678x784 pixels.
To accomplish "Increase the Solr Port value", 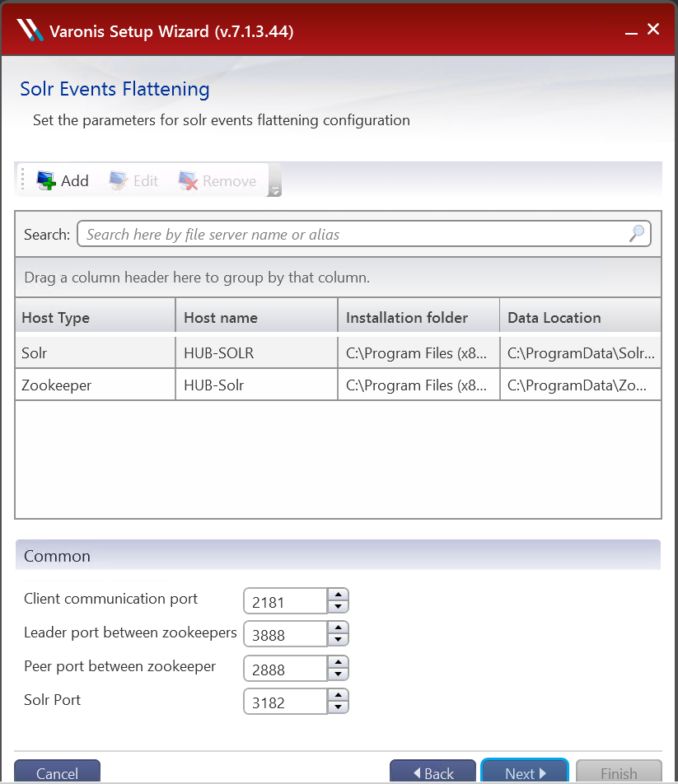I will coord(338,696).
